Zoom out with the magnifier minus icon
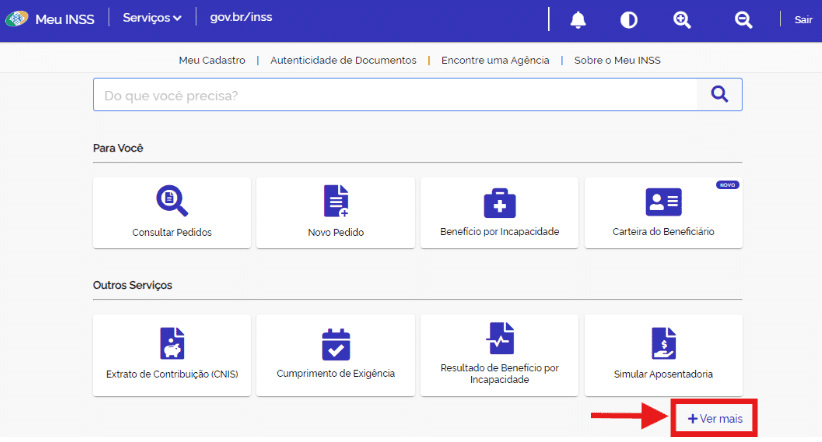Image resolution: width=822 pixels, height=442 pixels. (743, 19)
